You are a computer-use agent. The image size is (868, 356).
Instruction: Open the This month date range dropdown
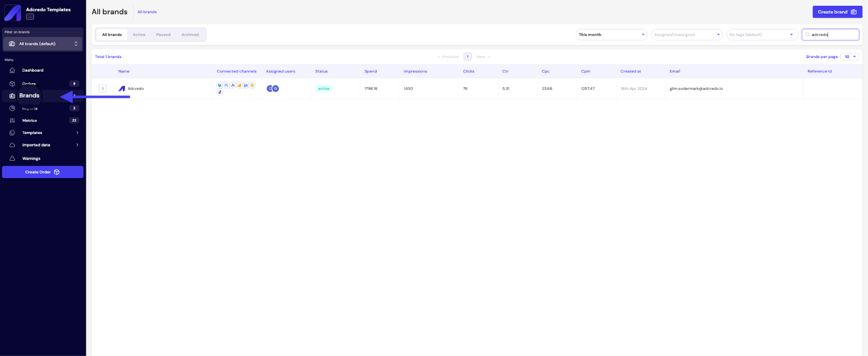[611, 35]
